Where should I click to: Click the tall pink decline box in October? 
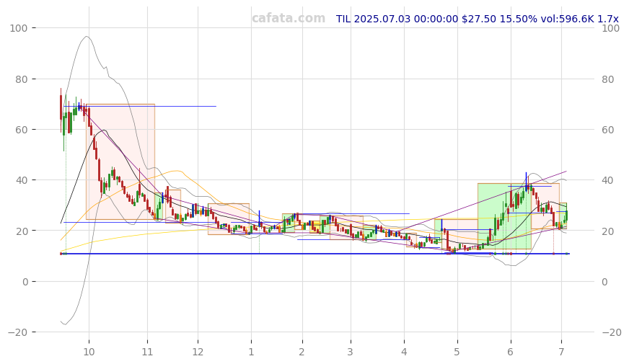tap(120, 162)
